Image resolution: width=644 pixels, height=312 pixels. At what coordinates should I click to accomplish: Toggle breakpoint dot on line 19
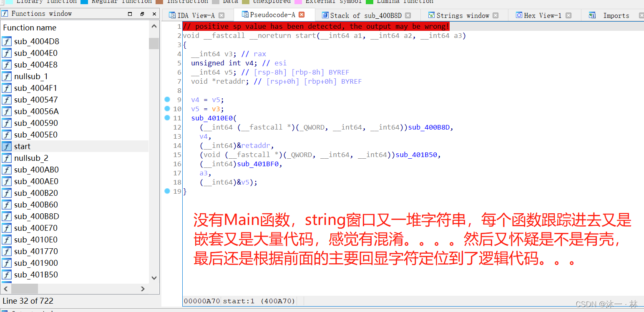point(167,191)
